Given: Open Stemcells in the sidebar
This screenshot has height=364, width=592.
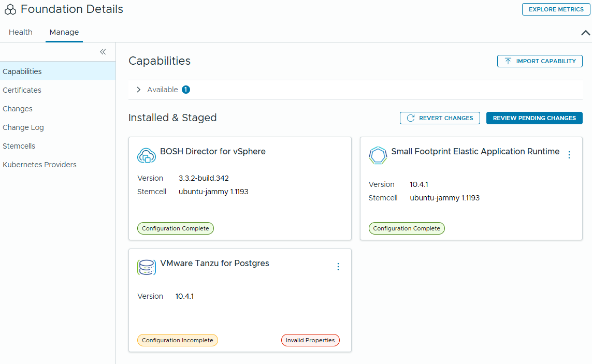Looking at the screenshot, I should click(58, 145).
